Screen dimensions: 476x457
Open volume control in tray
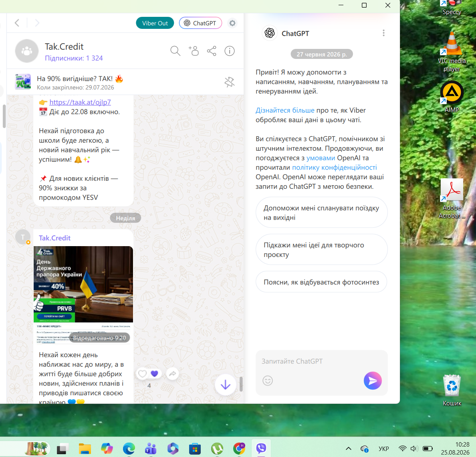point(413,449)
